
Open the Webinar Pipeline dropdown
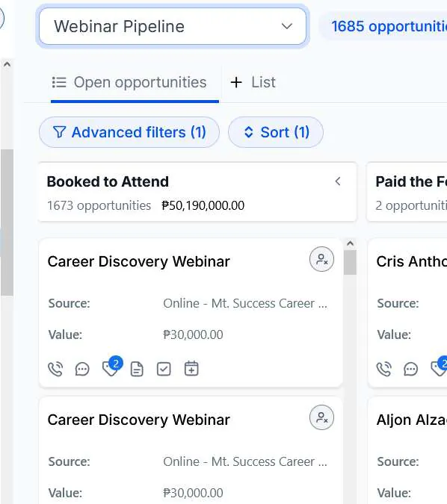click(x=173, y=26)
